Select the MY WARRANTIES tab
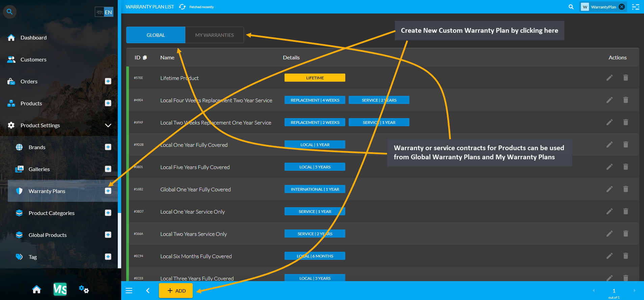The image size is (644, 300). click(214, 35)
